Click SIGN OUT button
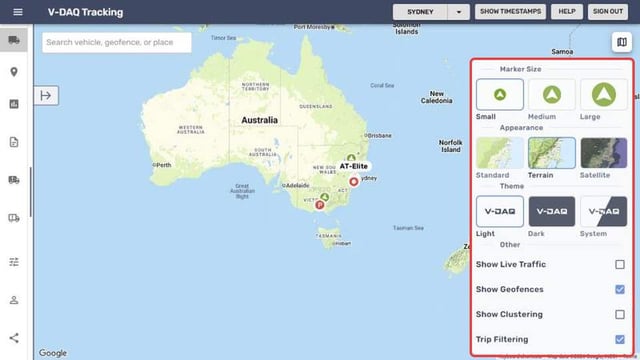 (x=608, y=11)
